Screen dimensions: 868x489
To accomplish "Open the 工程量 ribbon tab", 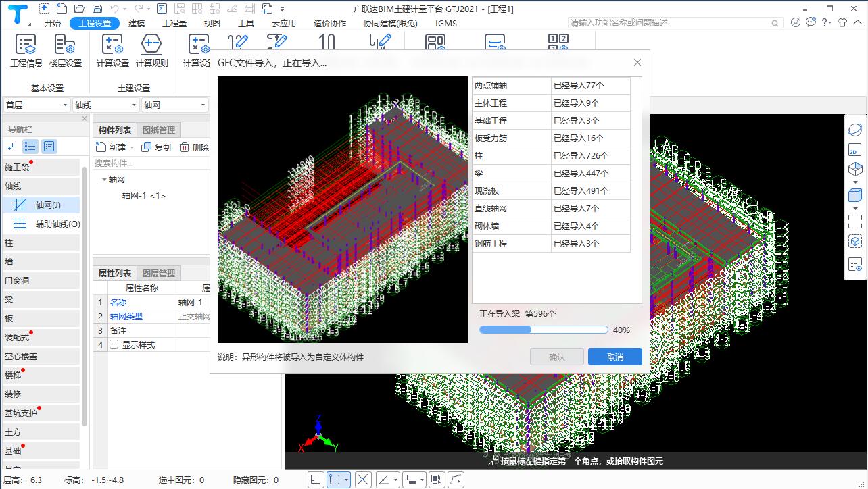I will (174, 23).
